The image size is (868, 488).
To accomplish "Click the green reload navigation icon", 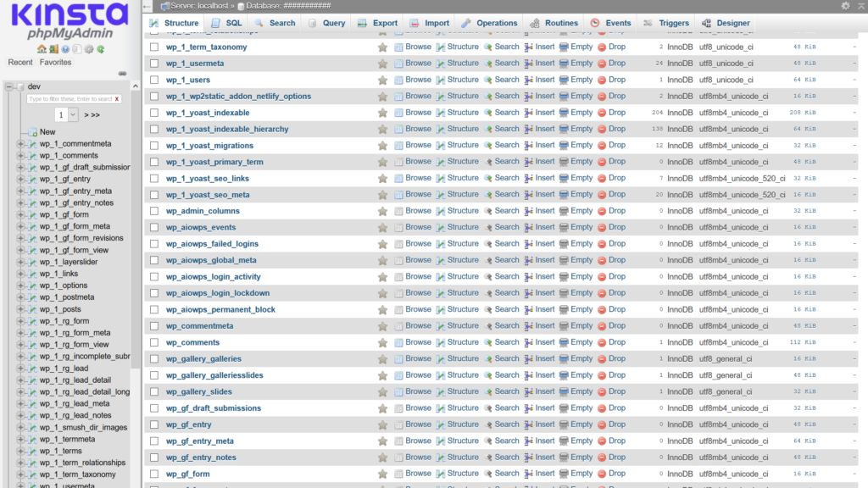I will pyautogui.click(x=101, y=49).
